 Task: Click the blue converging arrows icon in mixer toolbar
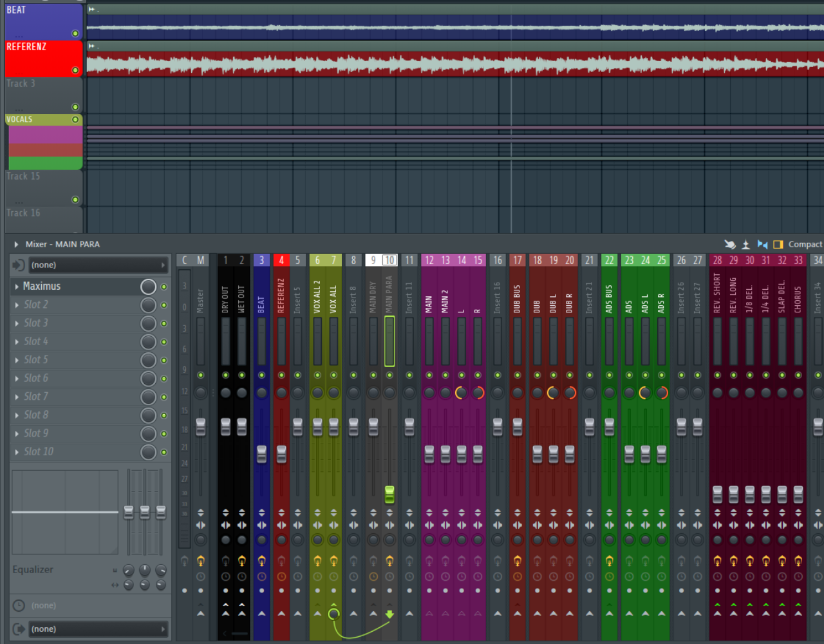point(763,244)
